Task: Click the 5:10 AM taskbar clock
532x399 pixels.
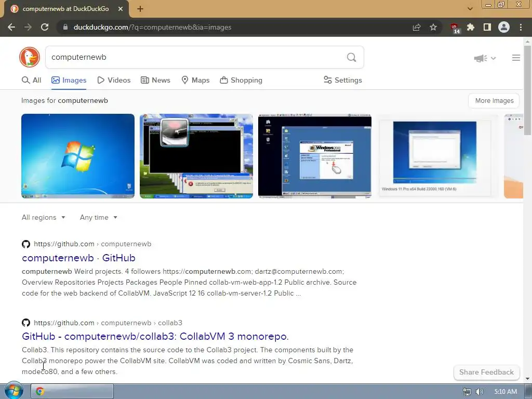Action: pyautogui.click(x=506, y=392)
